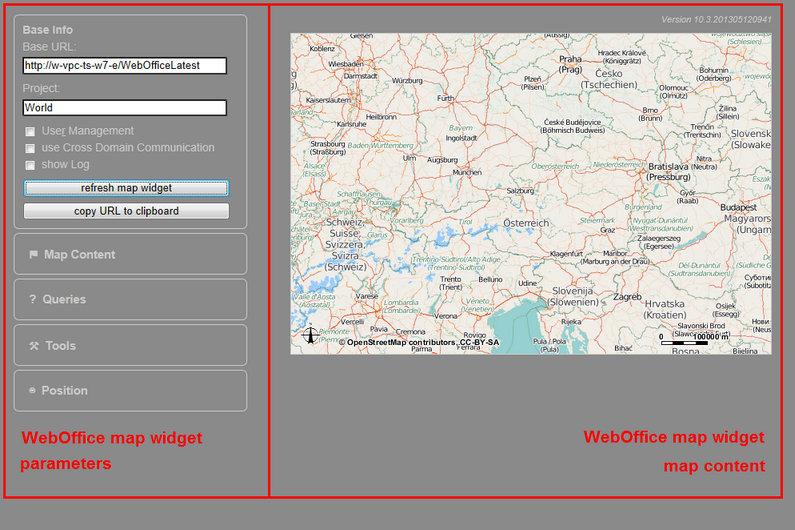Click the Base Info heading

click(48, 30)
